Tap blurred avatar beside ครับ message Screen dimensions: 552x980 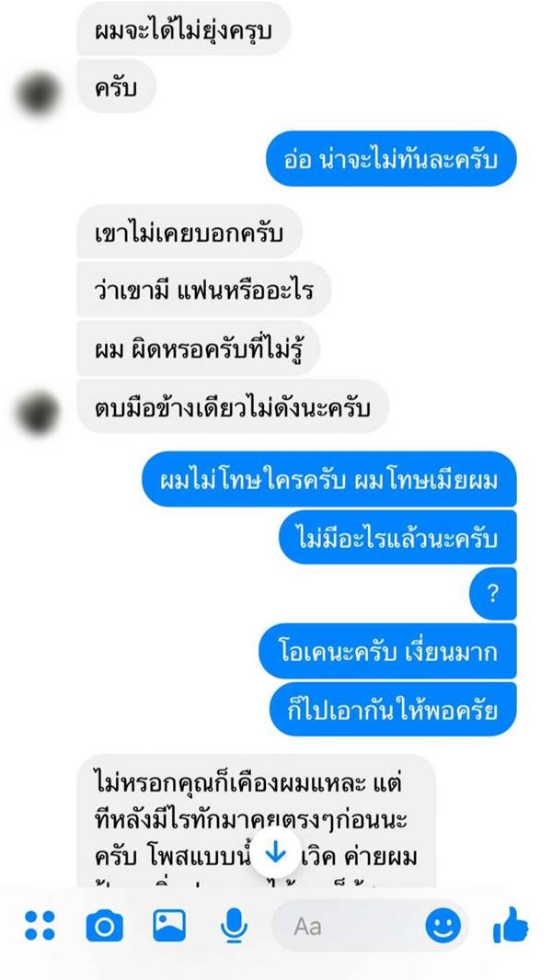coord(39,94)
